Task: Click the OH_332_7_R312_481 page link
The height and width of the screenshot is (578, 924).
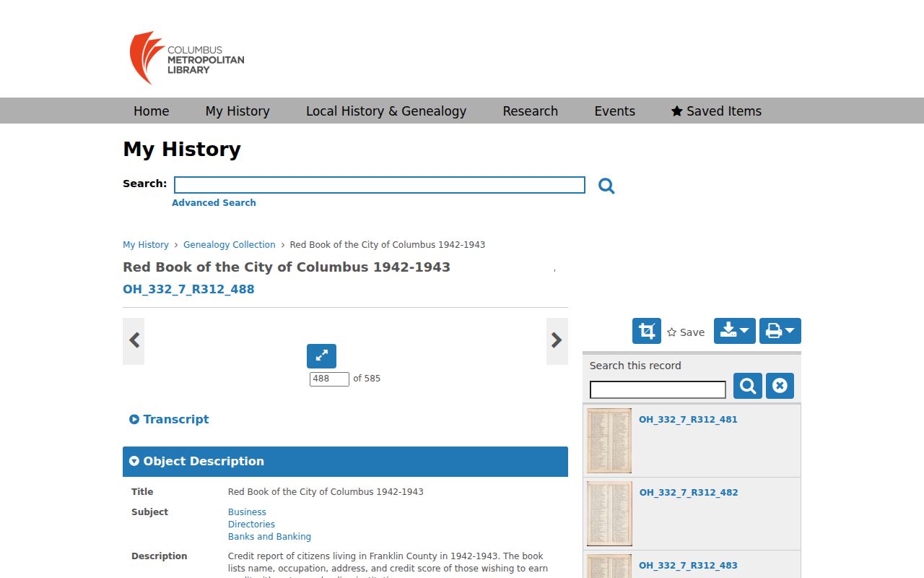Action: (688, 420)
